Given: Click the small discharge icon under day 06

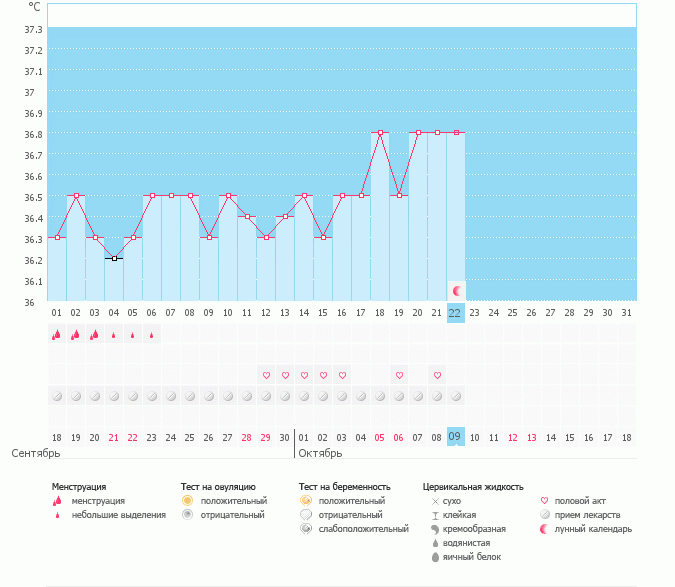Looking at the screenshot, I should pyautogui.click(x=152, y=336).
